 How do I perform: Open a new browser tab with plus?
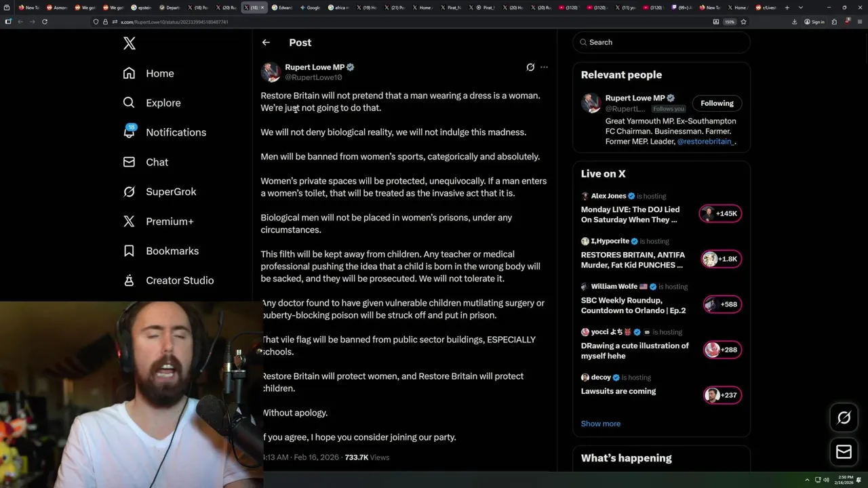point(787,7)
